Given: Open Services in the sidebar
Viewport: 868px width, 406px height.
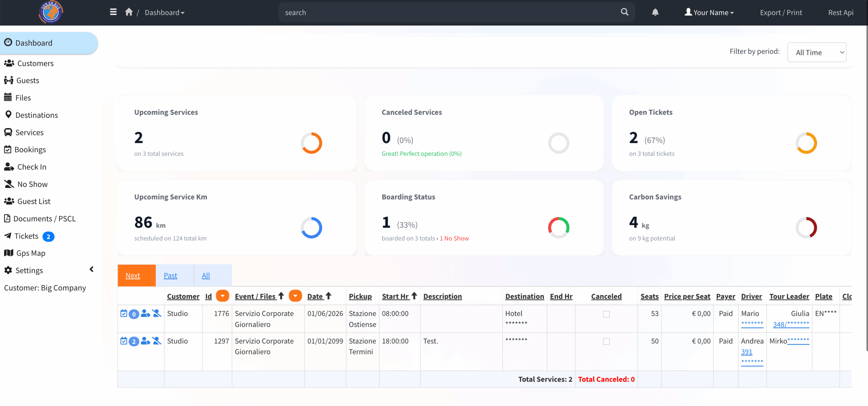Looking at the screenshot, I should click(x=24, y=132).
